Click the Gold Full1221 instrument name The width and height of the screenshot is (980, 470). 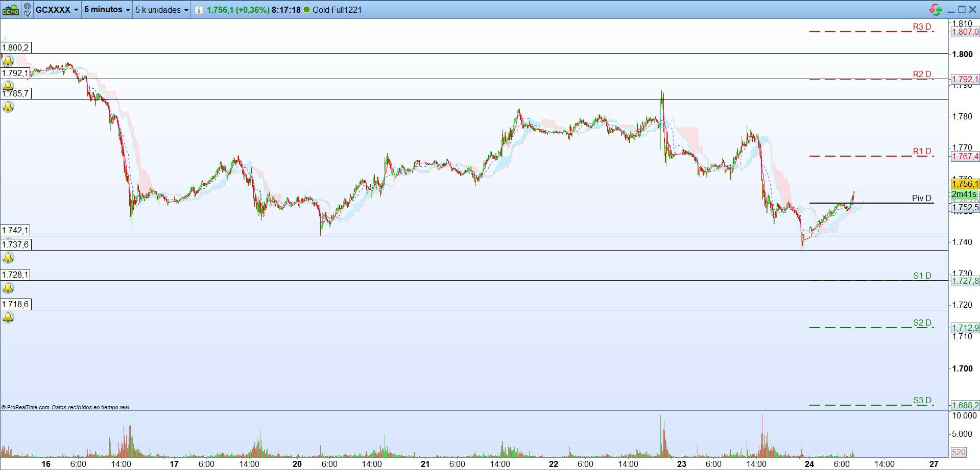[x=337, y=10]
